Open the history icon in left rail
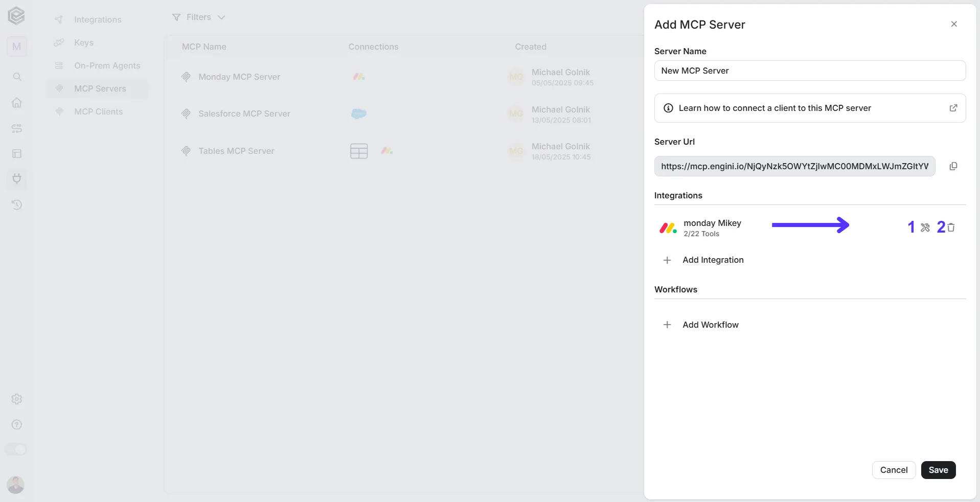Screen dimensions: 980x502 click(x=17, y=204)
